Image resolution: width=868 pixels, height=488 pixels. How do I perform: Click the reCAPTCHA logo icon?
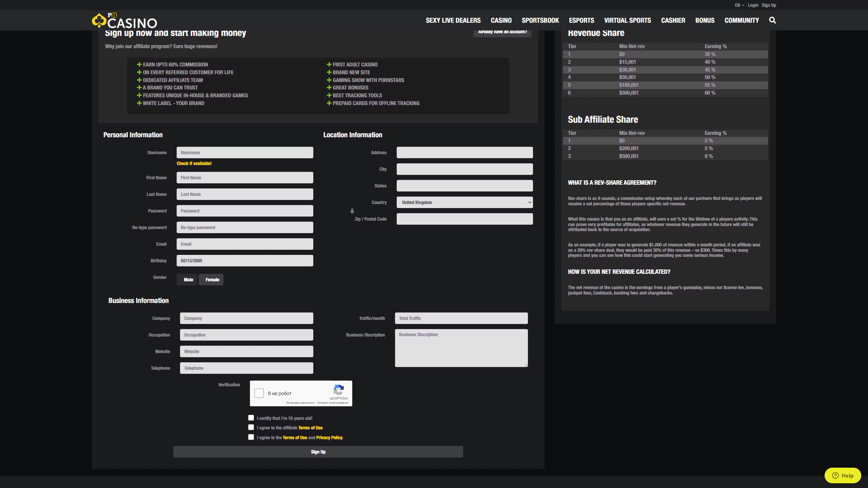click(339, 390)
